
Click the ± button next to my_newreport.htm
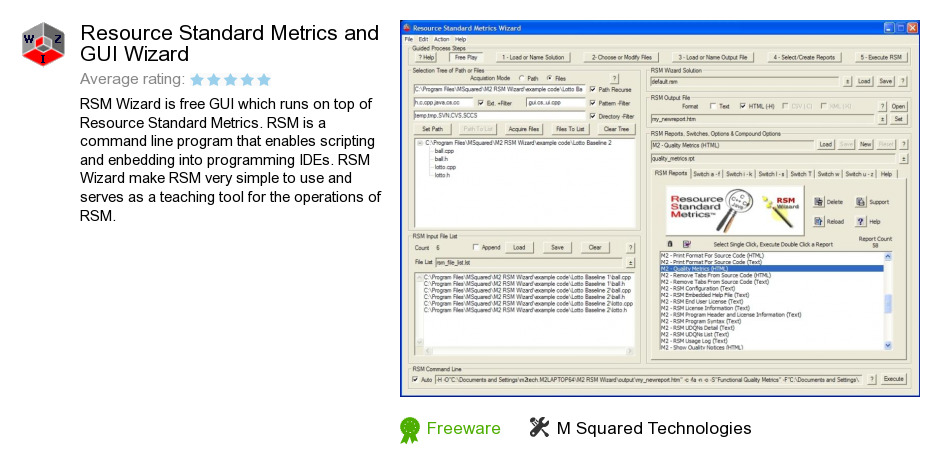tap(882, 119)
